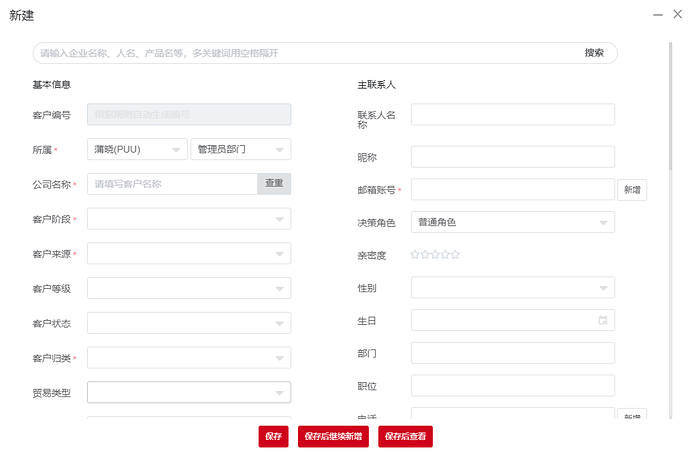Expand the 管理员部门 department dropdown
Image resolution: width=690 pixels, height=456 pixels.
click(240, 149)
